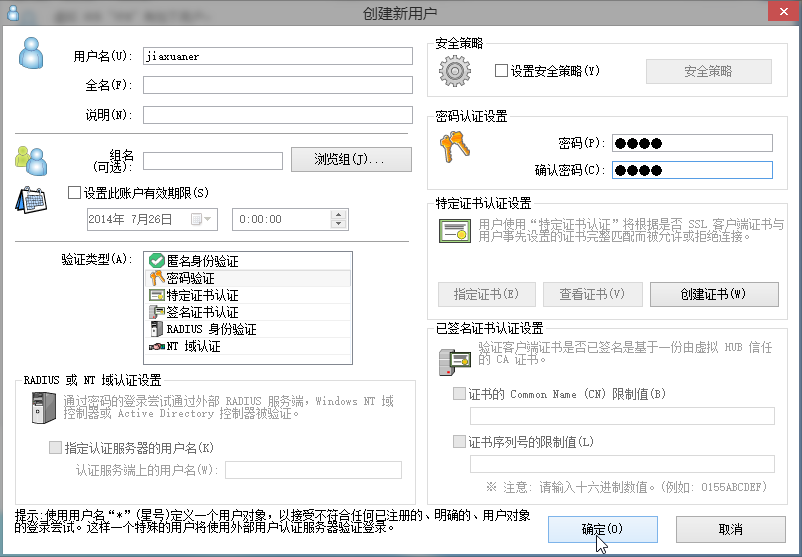Screen dimensions: 802x557
Task: Click the security policy gear icon
Action: pos(455,72)
